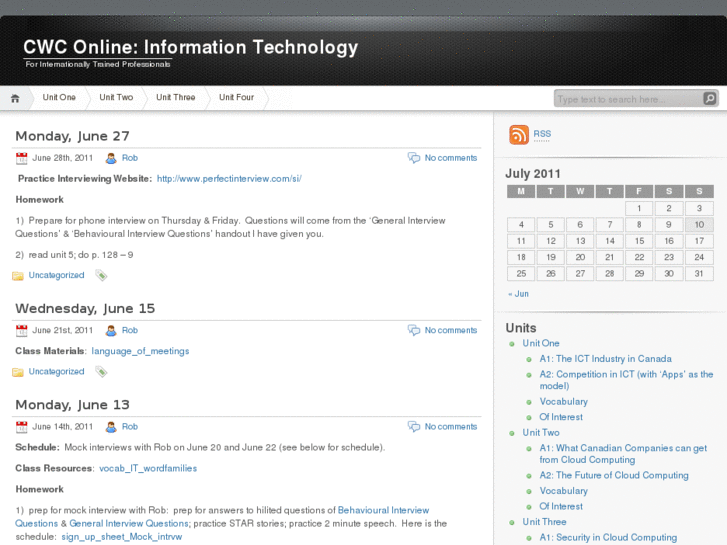
Task: Open the vocab_IT_wordfamilies resource
Action: pos(148,468)
